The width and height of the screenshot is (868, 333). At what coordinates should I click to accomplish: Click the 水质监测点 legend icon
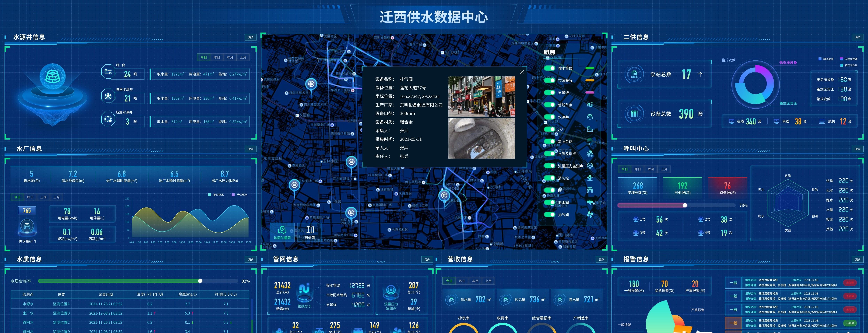point(590,154)
